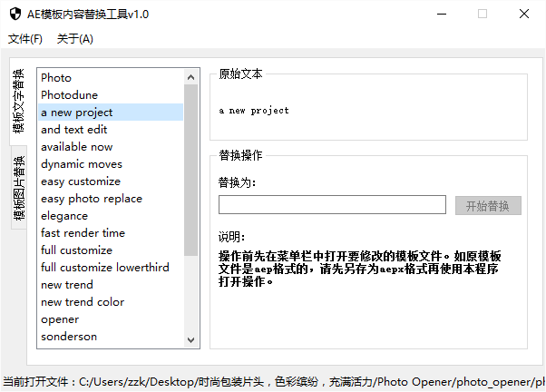Open the 关于(A) menu
This screenshot has height=392, width=546.
(x=75, y=39)
